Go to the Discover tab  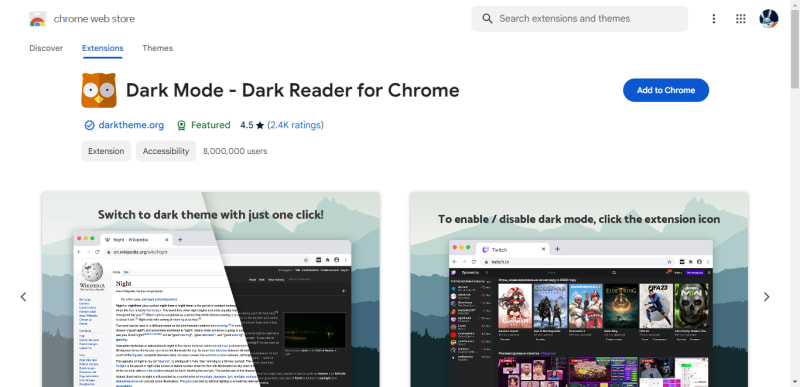point(46,48)
